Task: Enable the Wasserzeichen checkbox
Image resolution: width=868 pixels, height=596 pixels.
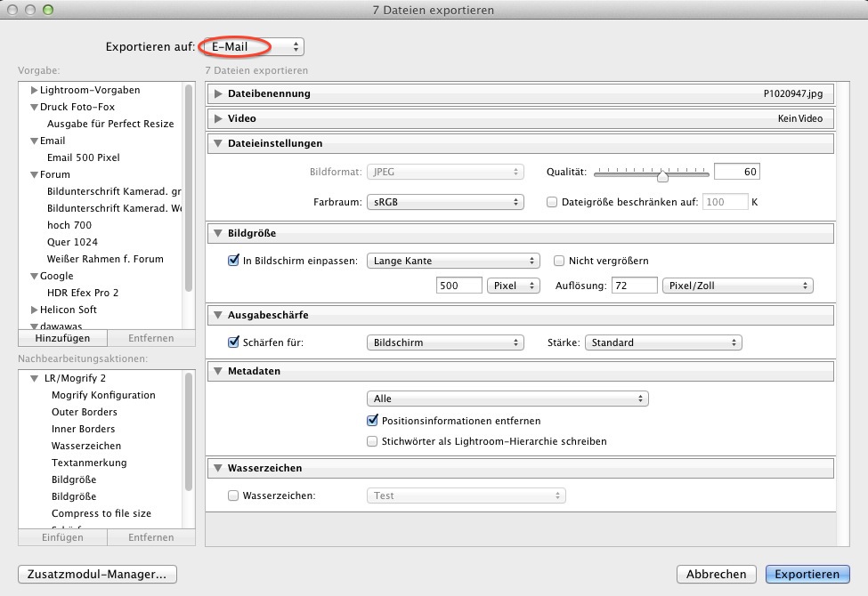Action: pyautogui.click(x=233, y=495)
